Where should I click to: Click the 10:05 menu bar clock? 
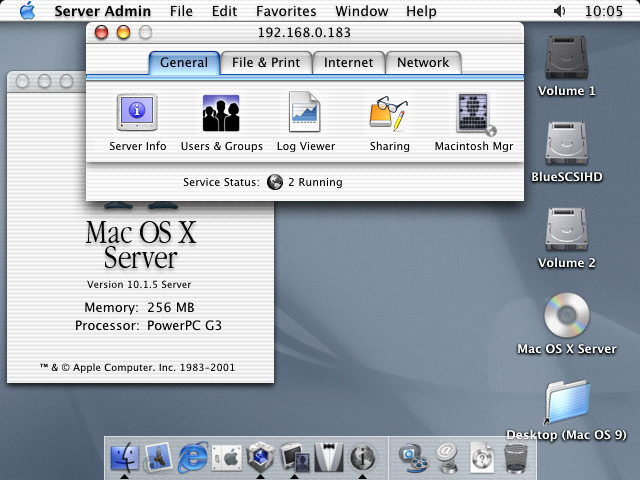point(604,11)
